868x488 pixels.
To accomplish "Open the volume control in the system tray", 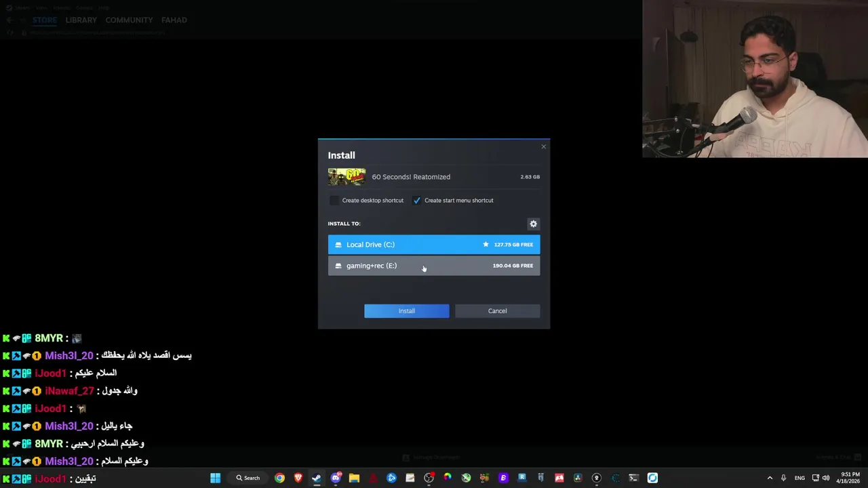I will click(826, 478).
